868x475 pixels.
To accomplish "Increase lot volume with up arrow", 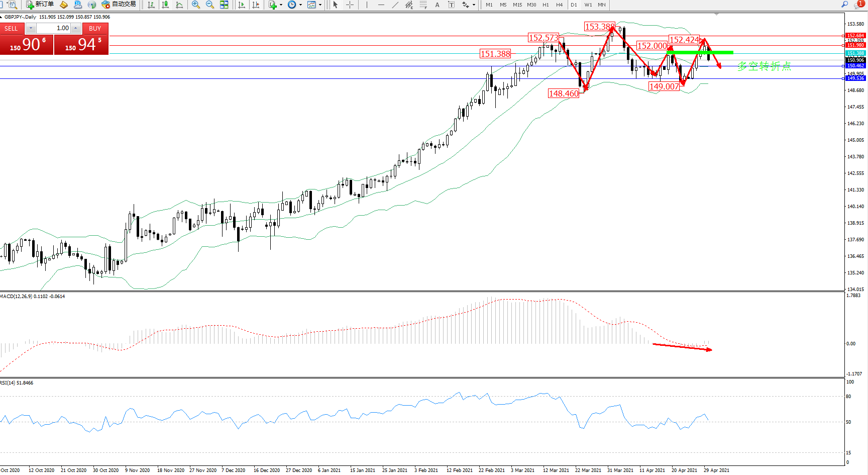I will [x=76, y=28].
